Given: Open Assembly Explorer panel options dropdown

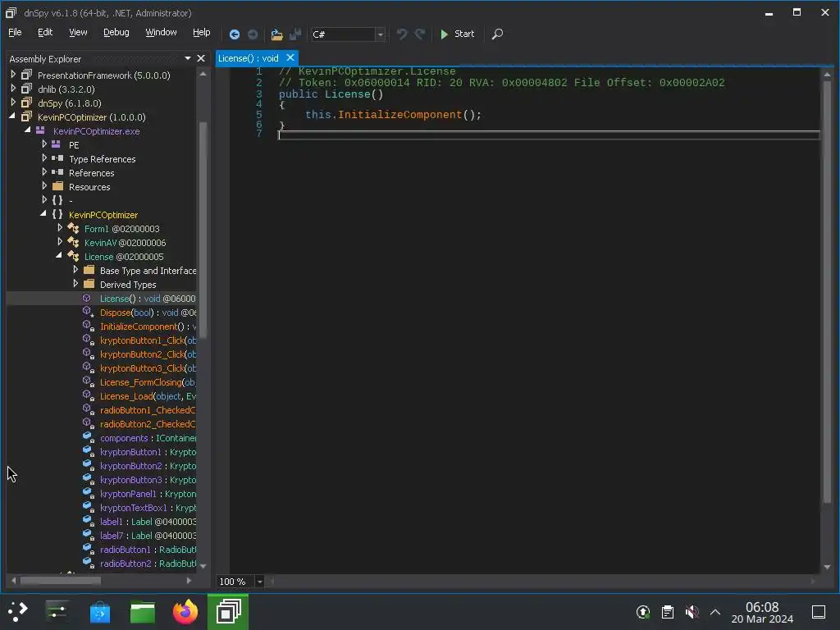Looking at the screenshot, I should point(188,58).
